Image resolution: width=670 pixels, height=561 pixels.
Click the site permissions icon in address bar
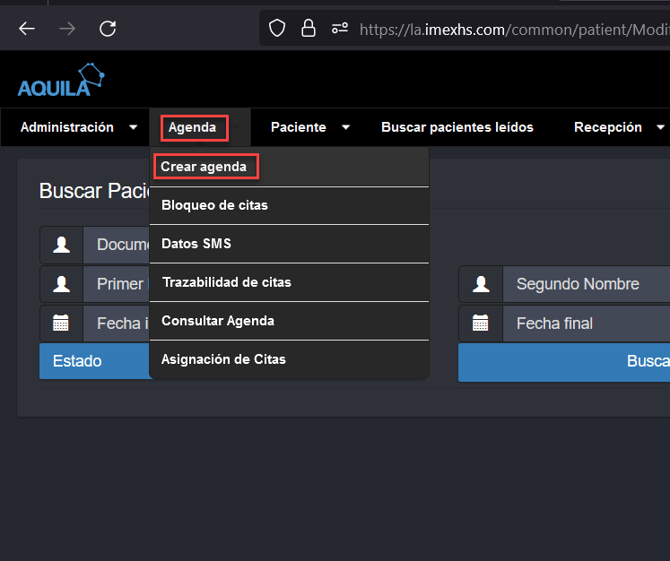(340, 28)
